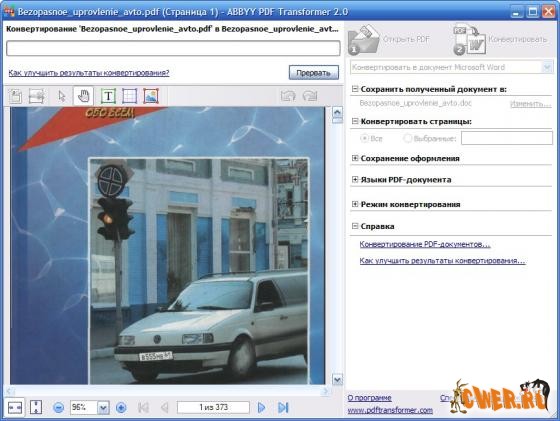Zoom out with the minus button
This screenshot has height=421, width=560.
(59, 407)
